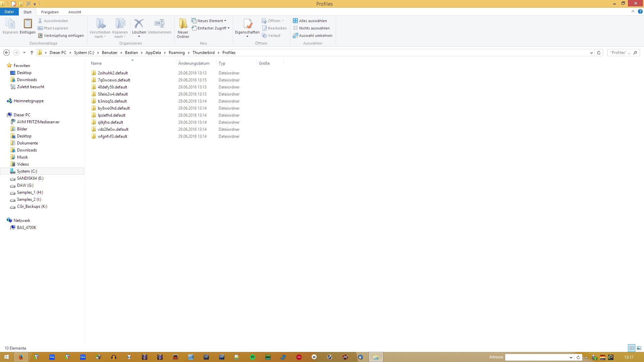Click the Neuer Ordner icon
This screenshot has height=362, width=644.
click(183, 24)
